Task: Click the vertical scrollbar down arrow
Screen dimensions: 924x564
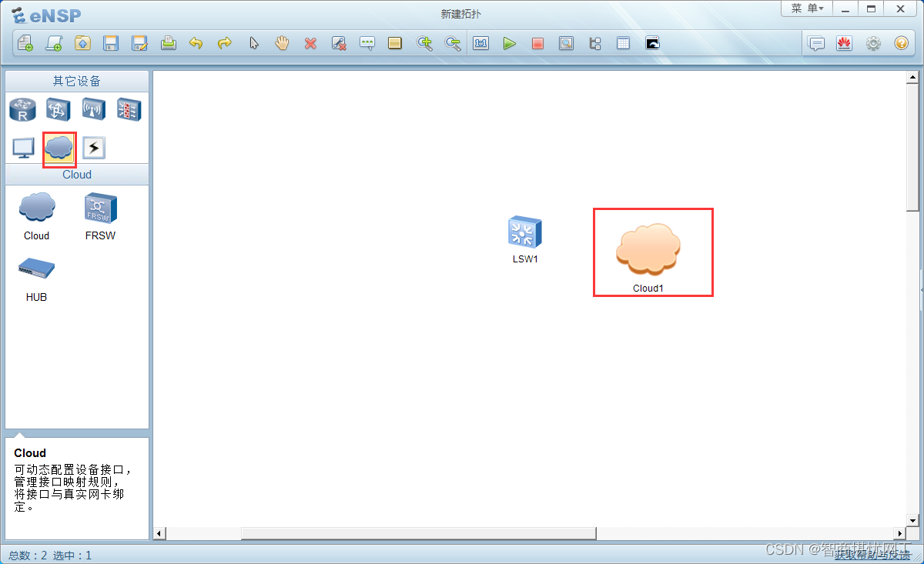Action: [912, 520]
